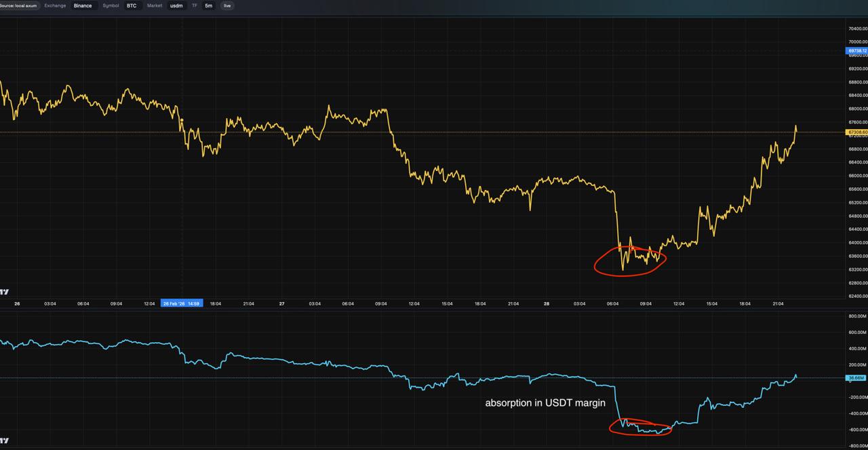Click the yellow 67308.60 price label
Screen dimensions: 868x450
(x=856, y=132)
